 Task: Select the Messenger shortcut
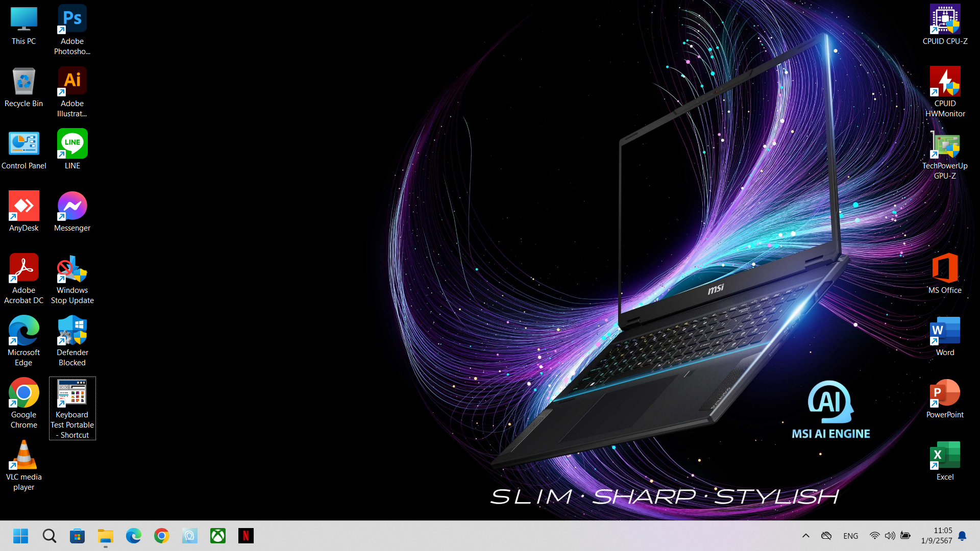(x=72, y=212)
